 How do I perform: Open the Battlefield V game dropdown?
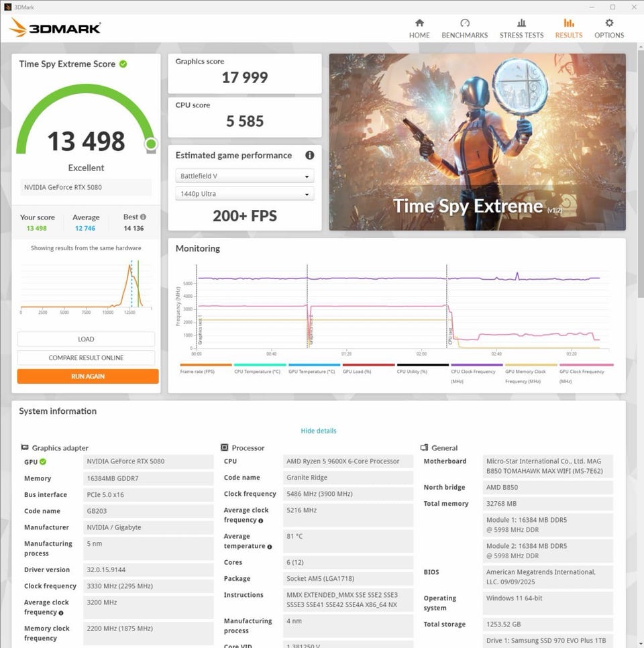[245, 176]
